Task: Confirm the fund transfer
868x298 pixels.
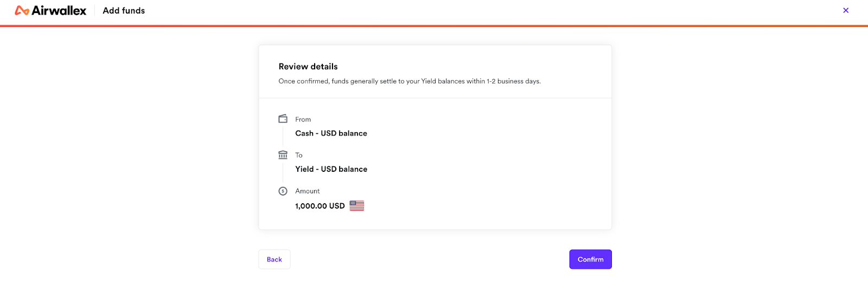Action: [x=590, y=260]
